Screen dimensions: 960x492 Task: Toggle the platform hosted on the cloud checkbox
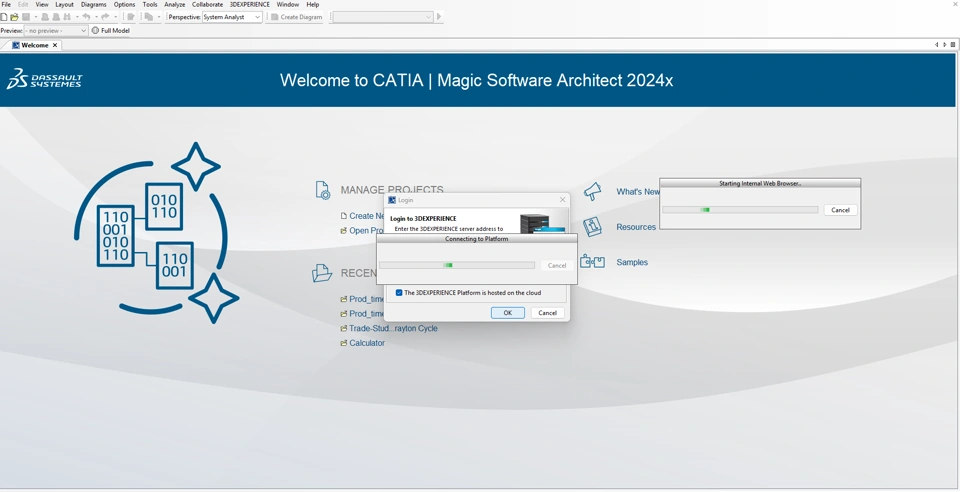[x=399, y=293]
